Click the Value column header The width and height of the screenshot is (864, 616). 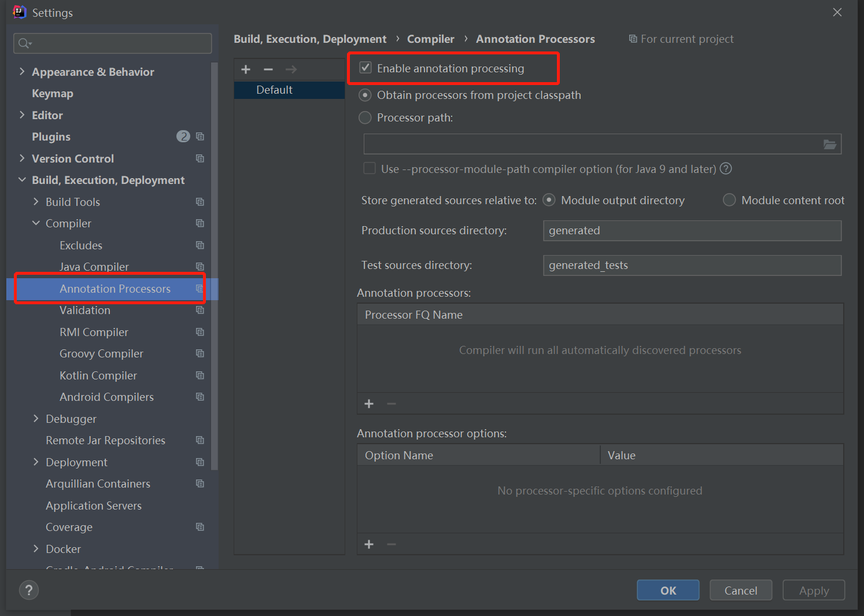[722, 455]
